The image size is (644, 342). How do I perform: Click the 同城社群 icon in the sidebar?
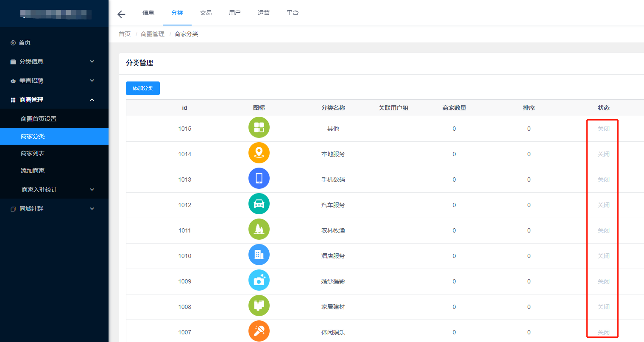click(x=13, y=209)
